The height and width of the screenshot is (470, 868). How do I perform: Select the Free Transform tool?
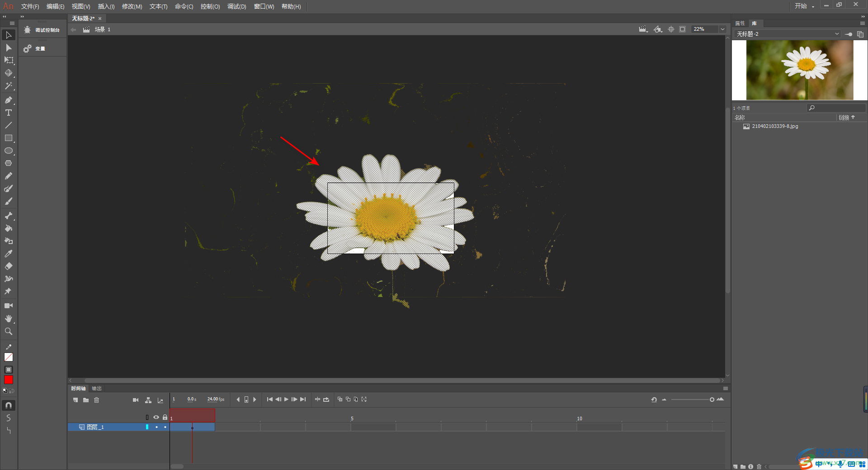tap(9, 60)
